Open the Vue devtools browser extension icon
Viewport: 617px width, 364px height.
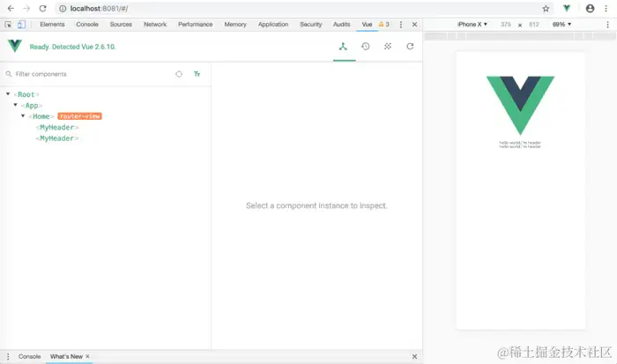click(x=567, y=8)
